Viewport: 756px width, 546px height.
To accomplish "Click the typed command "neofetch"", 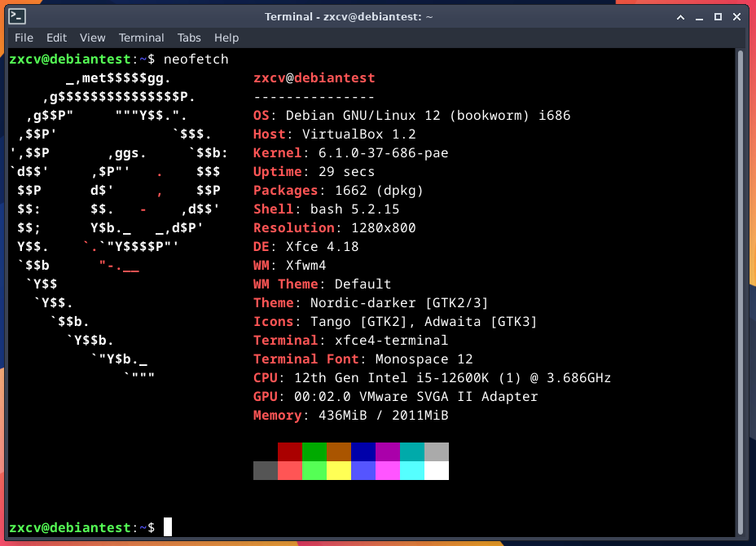I will tap(196, 59).
